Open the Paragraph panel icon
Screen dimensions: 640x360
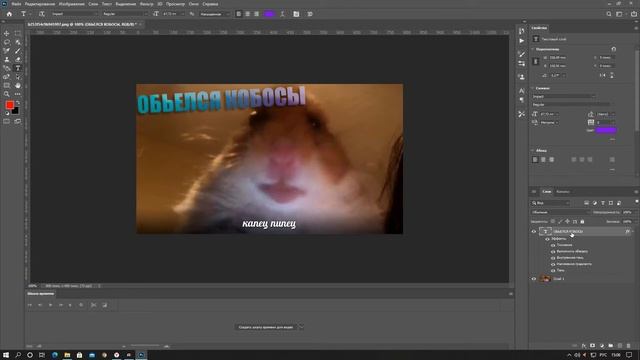pyautogui.click(x=522, y=100)
